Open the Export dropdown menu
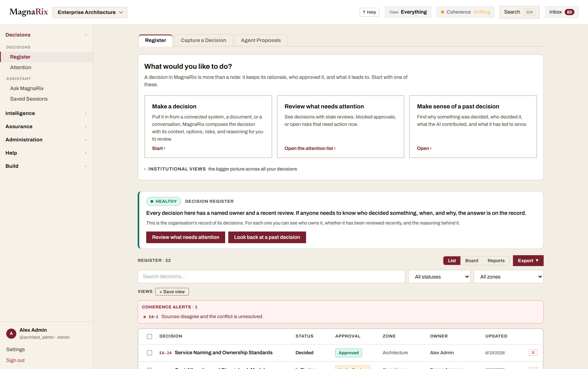Viewport: 588px width, 369px height. tap(528, 260)
